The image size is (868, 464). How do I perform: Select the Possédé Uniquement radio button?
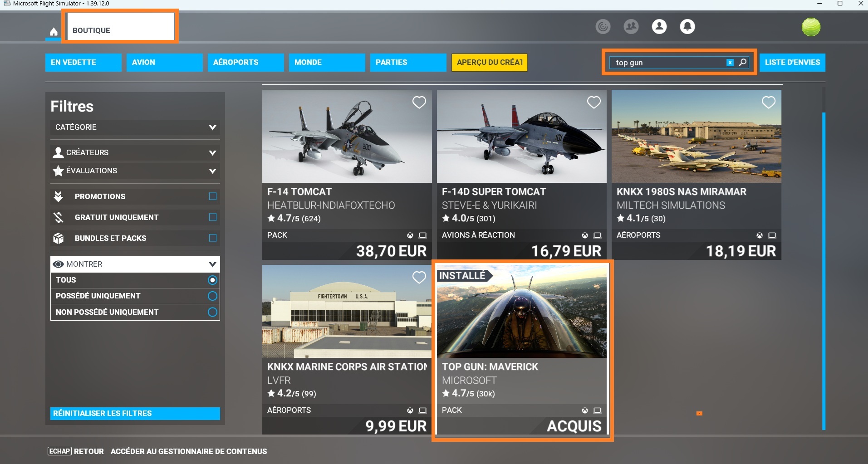212,296
